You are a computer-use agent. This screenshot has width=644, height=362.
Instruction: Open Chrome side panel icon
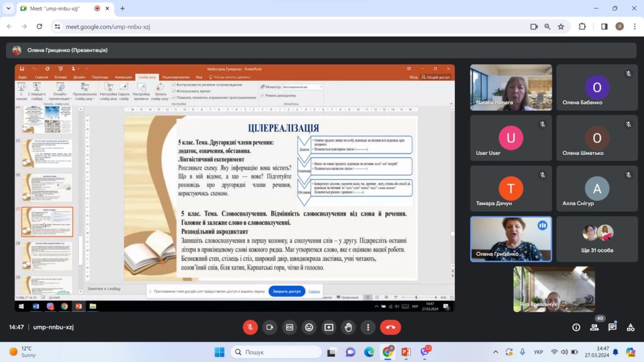[604, 27]
